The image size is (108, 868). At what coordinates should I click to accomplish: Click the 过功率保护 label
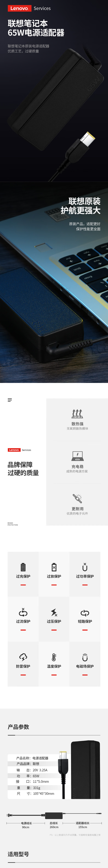(x=85, y=576)
